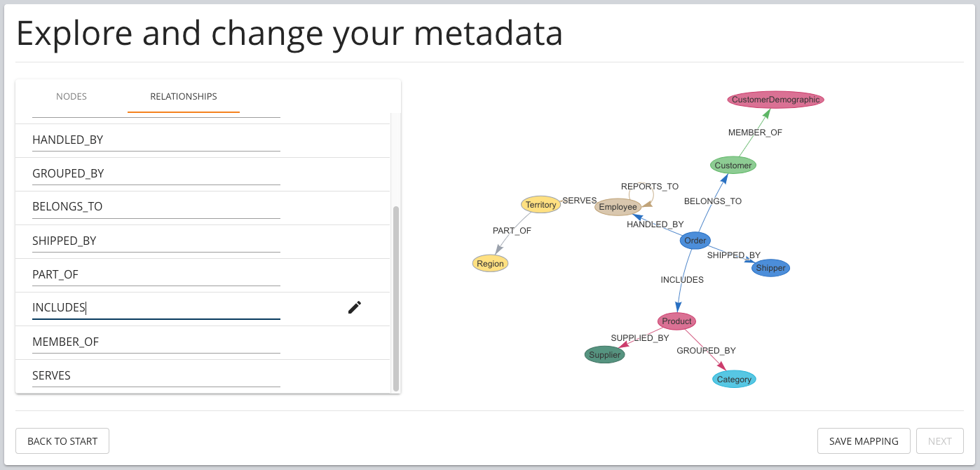Viewport: 980px width, 470px height.
Task: Focus the MEMBER_OF input field
Action: pyautogui.click(x=156, y=342)
